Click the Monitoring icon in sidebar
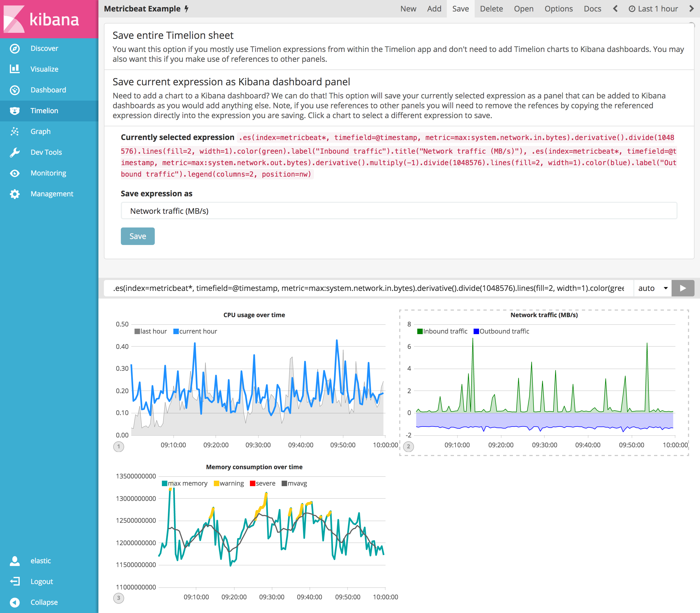 pos(14,173)
